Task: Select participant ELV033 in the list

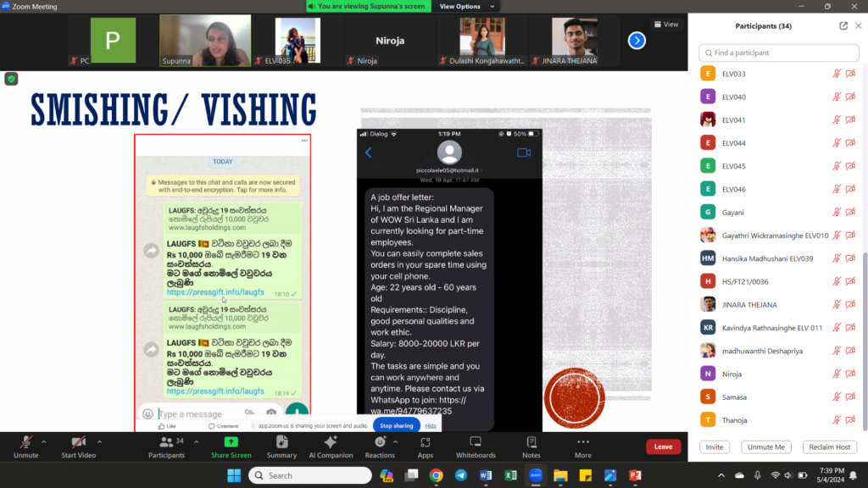Action: coord(778,74)
